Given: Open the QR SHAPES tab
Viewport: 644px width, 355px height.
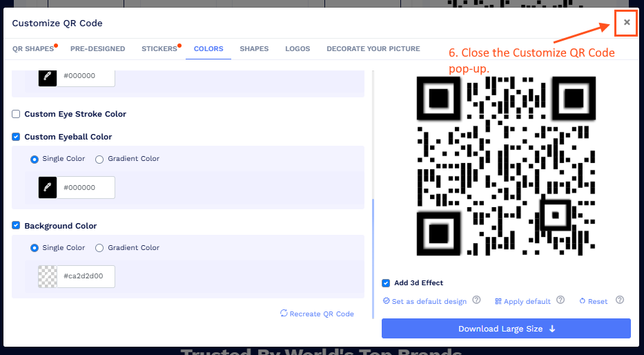Looking at the screenshot, I should (33, 48).
